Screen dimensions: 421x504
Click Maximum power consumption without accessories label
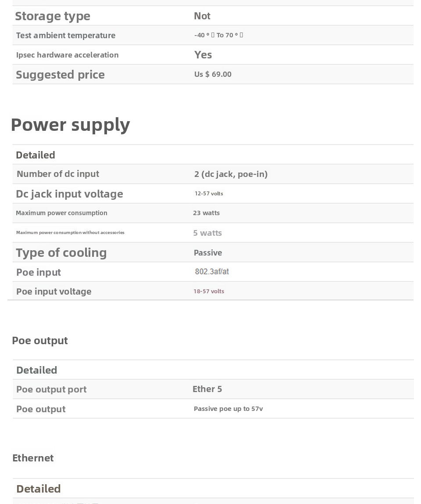click(x=70, y=233)
